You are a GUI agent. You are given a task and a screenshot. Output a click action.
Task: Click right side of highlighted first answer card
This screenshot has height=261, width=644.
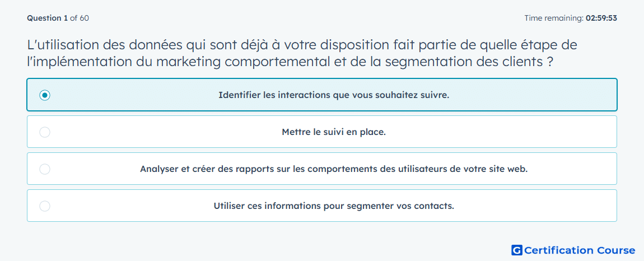pos(534,95)
